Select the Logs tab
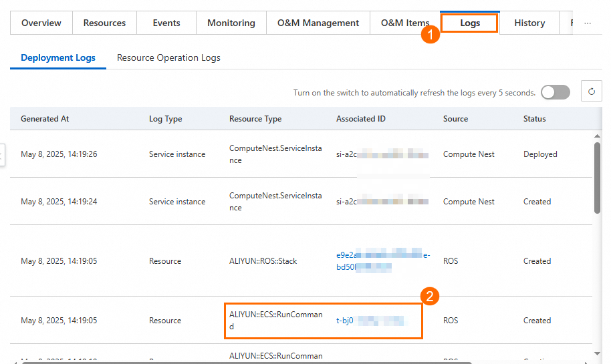The height and width of the screenshot is (364, 611). coord(469,23)
